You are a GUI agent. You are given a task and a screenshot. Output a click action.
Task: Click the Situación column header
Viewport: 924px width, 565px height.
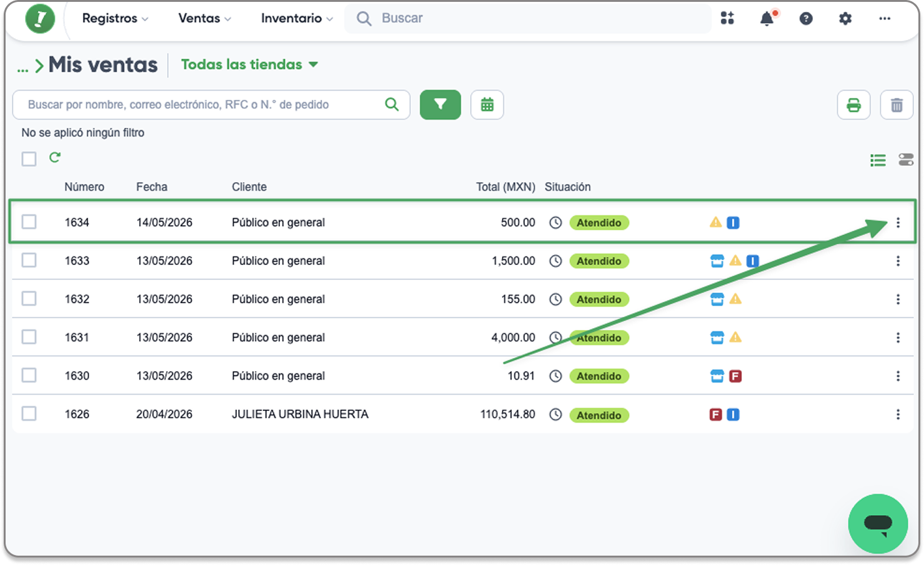567,187
